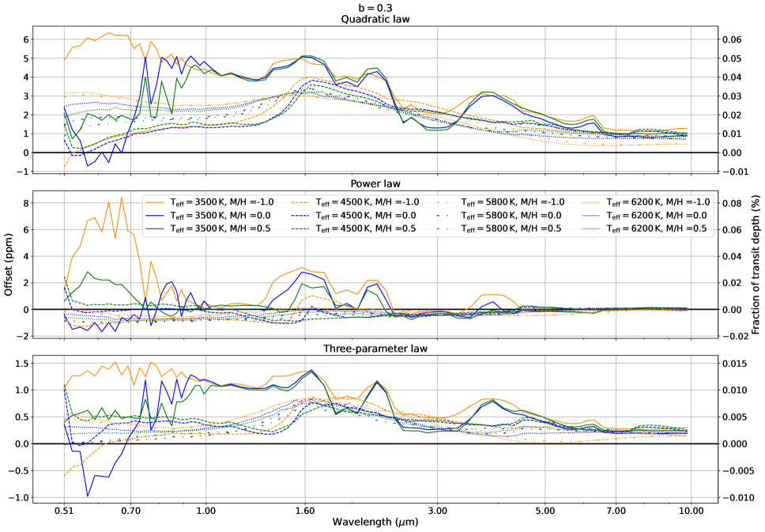Screen dimensions: 765x532
Task: Select legend entry Teff = 4500 K, M/H = 0.0
Action: pyautogui.click(x=354, y=215)
